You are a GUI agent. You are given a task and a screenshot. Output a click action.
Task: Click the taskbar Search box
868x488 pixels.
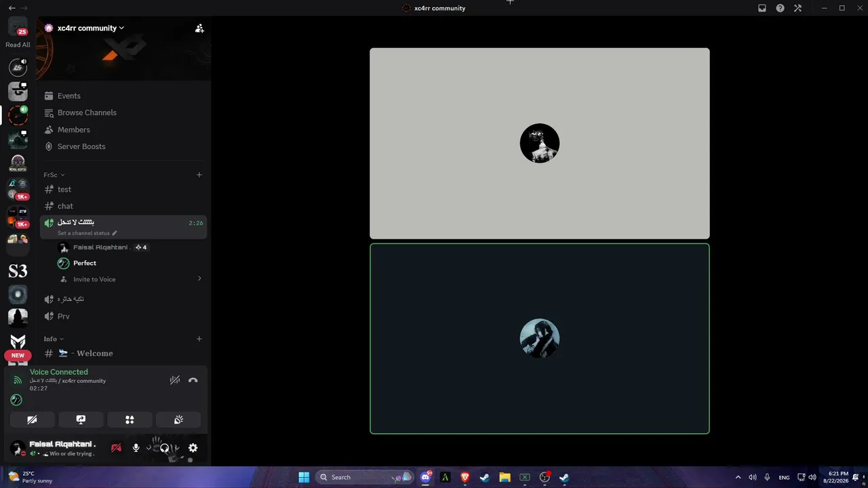click(366, 477)
